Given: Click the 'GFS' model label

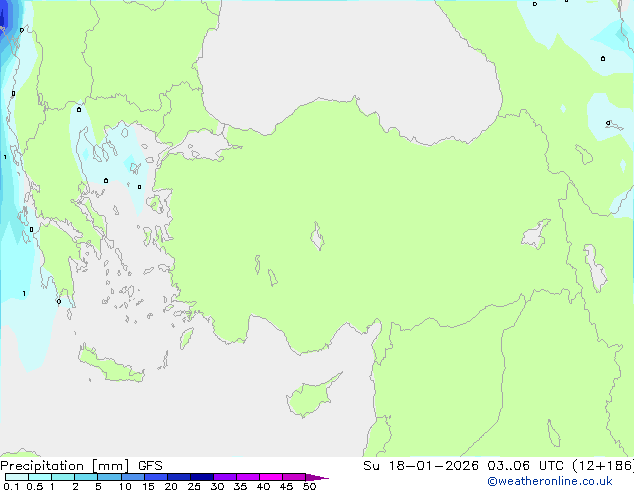Looking at the screenshot, I should pos(150,466).
